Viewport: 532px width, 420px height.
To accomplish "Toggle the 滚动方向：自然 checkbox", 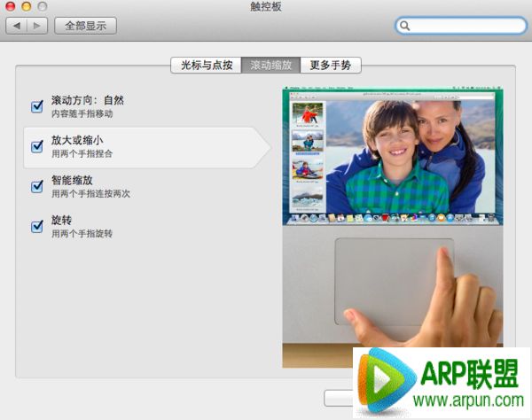I will (37, 106).
